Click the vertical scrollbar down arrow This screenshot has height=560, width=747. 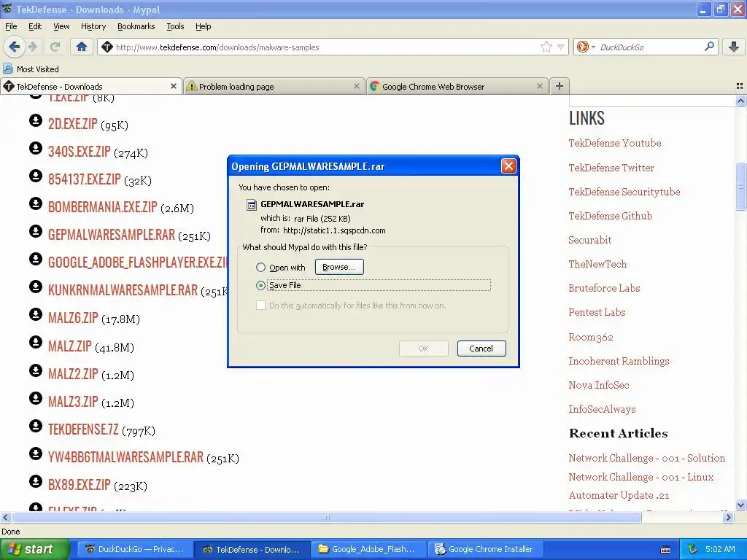tap(740, 505)
